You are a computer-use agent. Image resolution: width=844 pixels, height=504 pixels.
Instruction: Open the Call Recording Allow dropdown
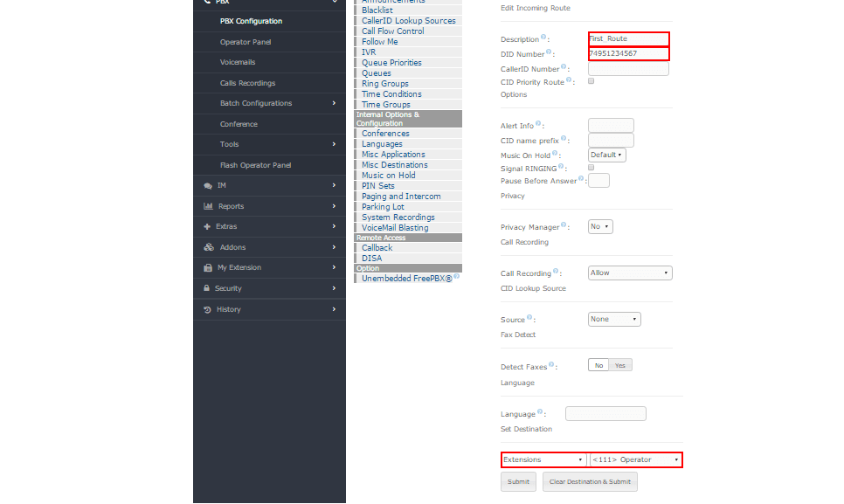[x=630, y=273]
